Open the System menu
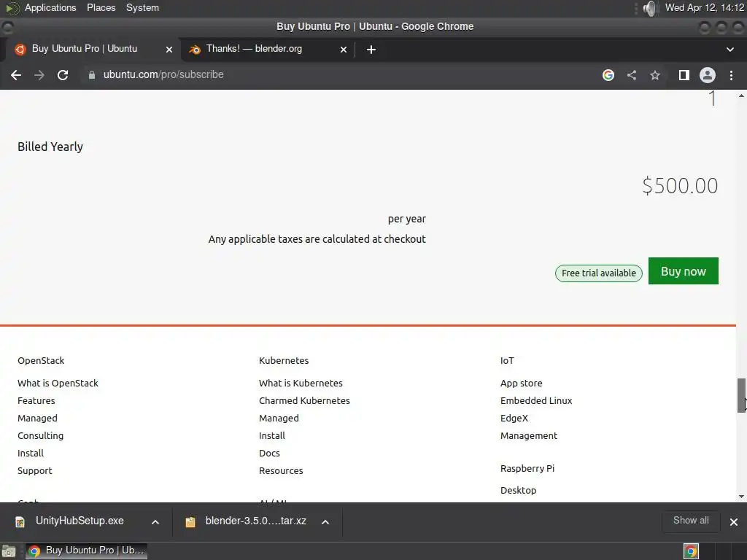 point(142,7)
